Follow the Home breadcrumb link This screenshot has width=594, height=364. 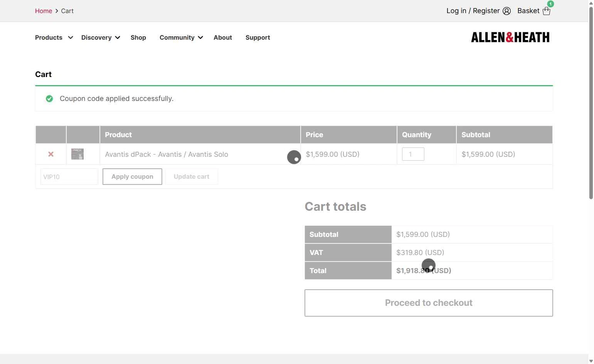(x=44, y=11)
